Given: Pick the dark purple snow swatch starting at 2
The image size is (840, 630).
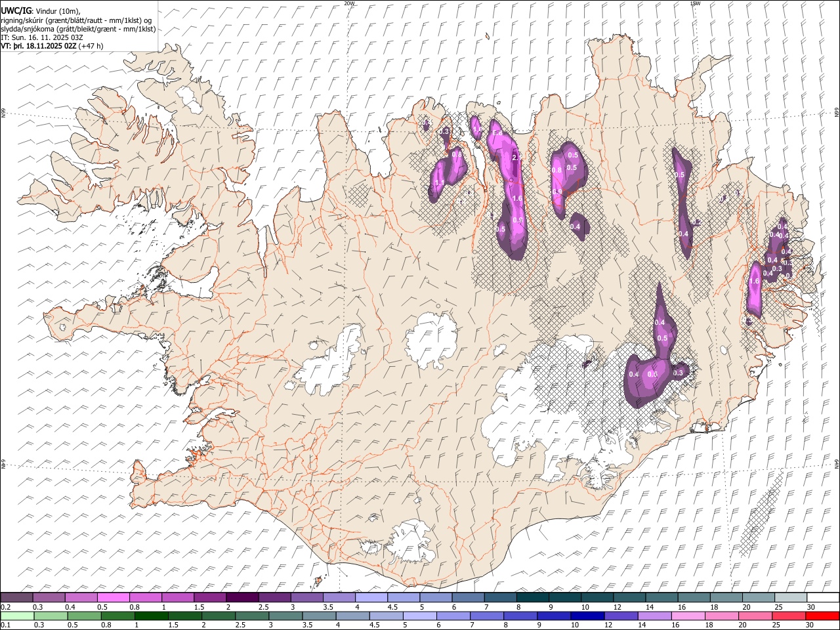Looking at the screenshot, I should point(242,597).
